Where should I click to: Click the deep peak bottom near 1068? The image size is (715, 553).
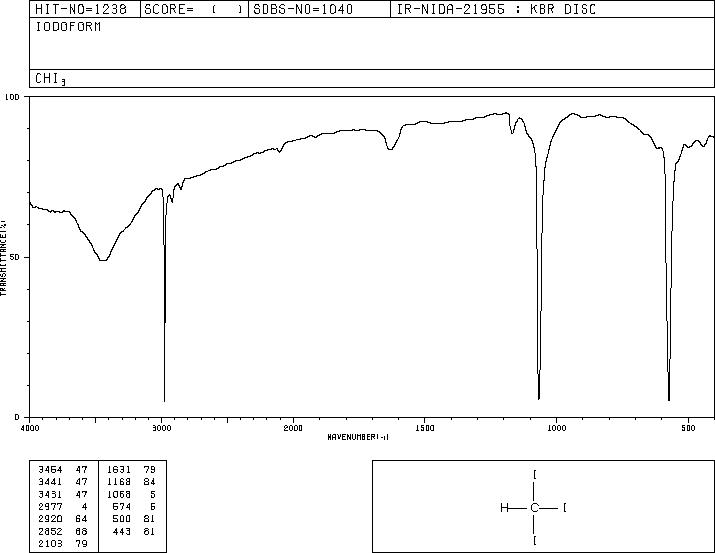(x=539, y=398)
